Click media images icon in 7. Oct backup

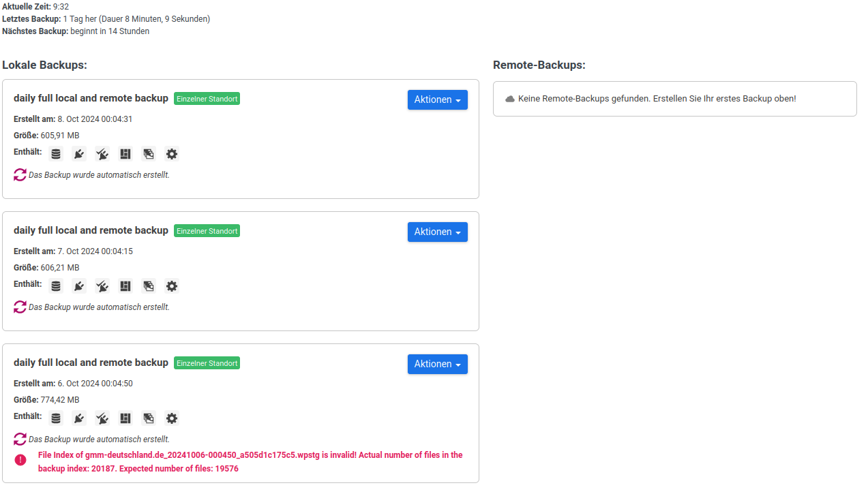pos(149,286)
